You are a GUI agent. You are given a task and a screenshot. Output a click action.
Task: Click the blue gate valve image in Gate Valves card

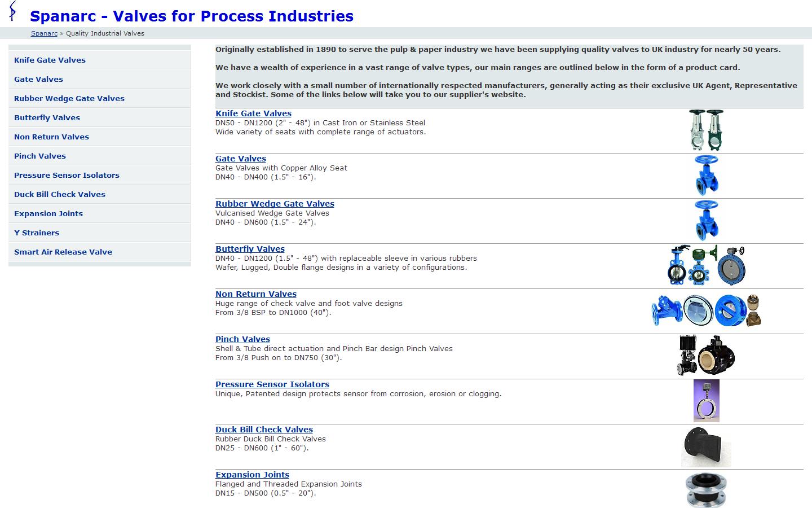tap(706, 175)
